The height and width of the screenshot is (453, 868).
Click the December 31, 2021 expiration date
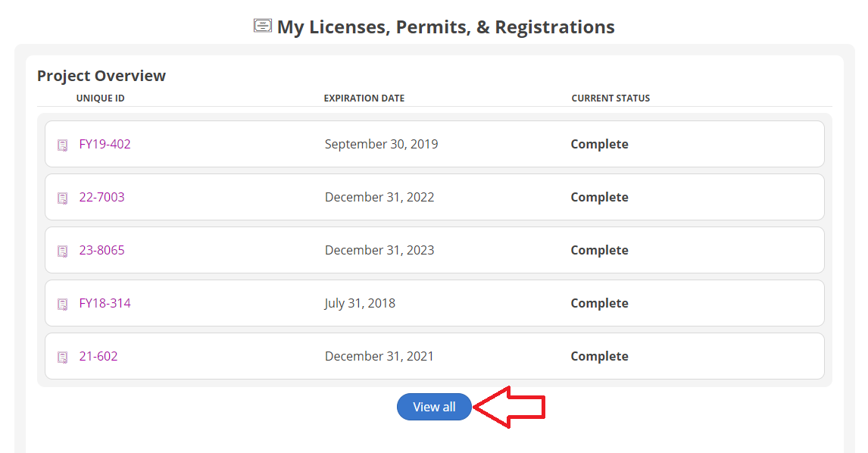point(379,356)
